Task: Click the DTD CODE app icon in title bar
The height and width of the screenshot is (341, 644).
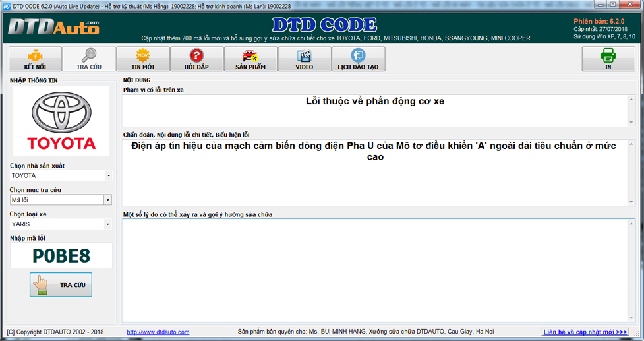Action: pos(7,6)
